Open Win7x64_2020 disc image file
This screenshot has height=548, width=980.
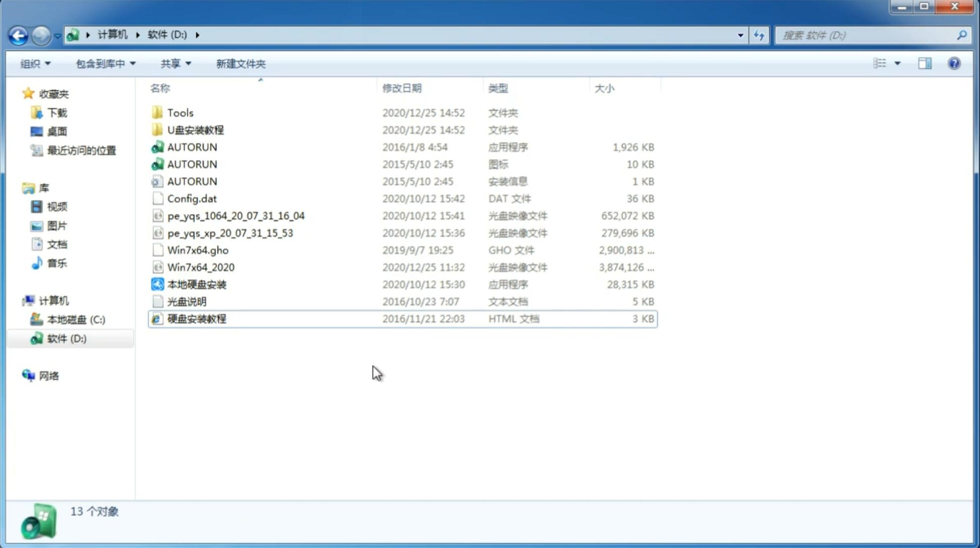201,267
